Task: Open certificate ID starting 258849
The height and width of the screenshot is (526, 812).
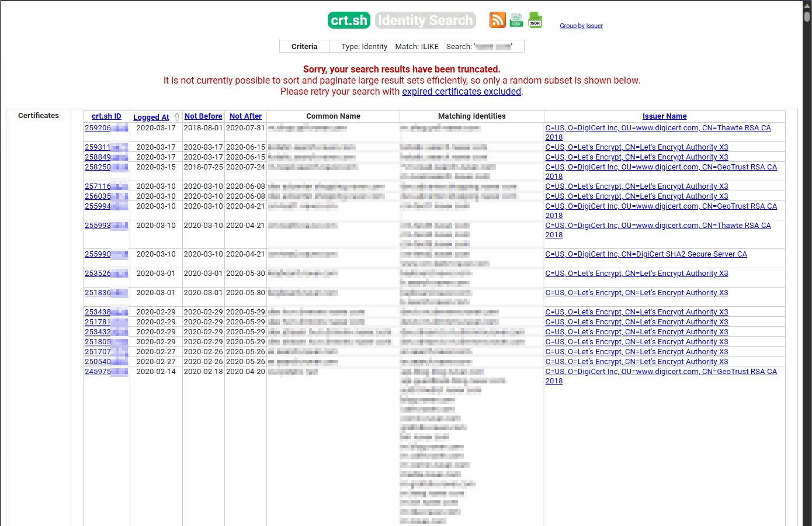Action: tap(106, 157)
